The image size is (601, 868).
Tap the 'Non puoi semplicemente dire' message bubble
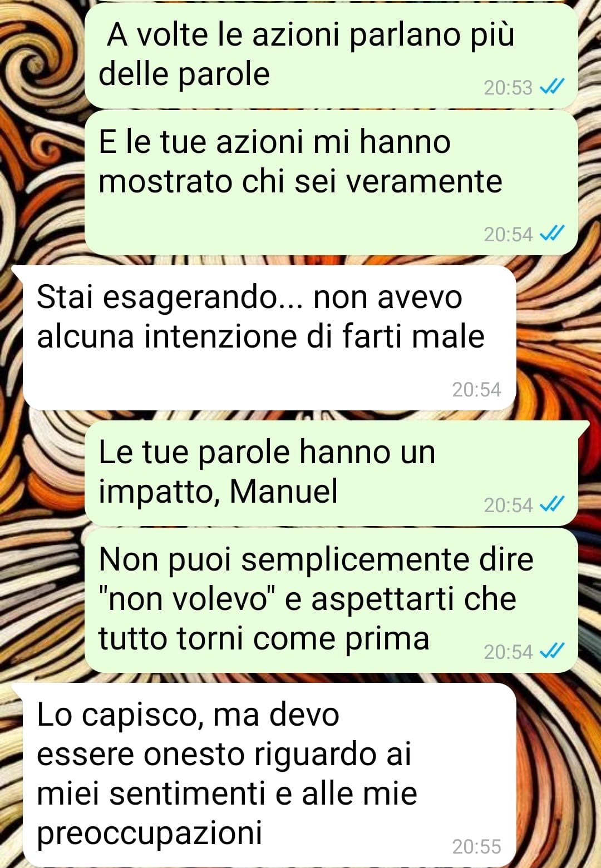331,600
